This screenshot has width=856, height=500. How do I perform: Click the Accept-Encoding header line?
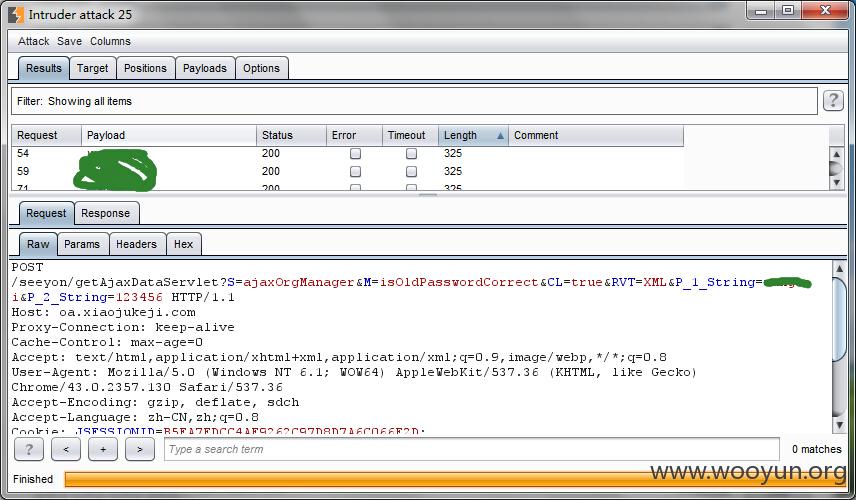click(x=155, y=403)
